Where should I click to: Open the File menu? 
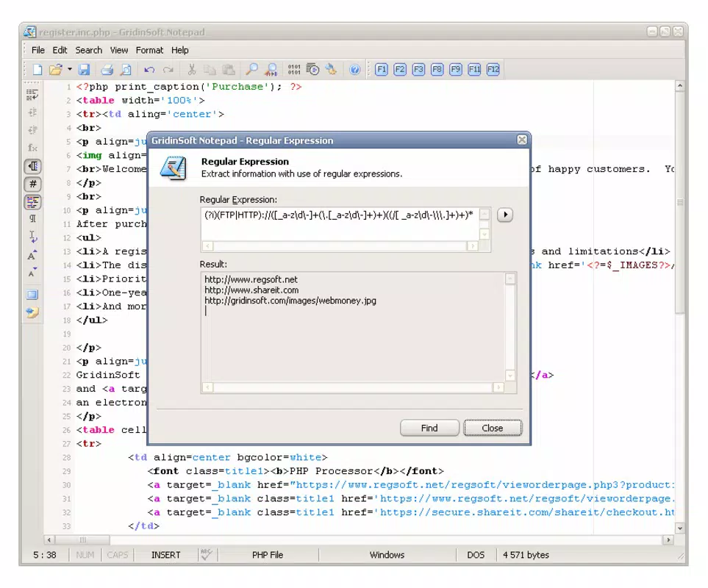pos(38,50)
